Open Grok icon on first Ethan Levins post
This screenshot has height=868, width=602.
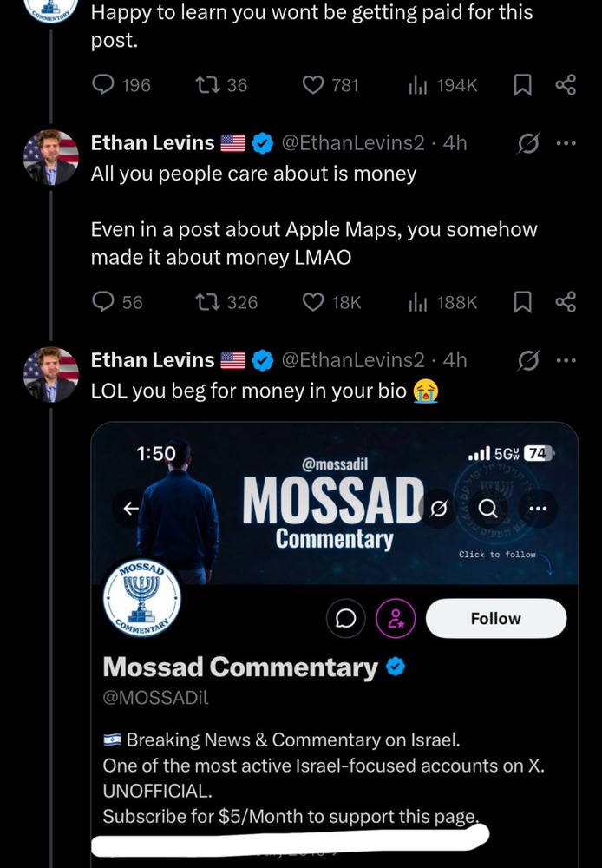(526, 143)
